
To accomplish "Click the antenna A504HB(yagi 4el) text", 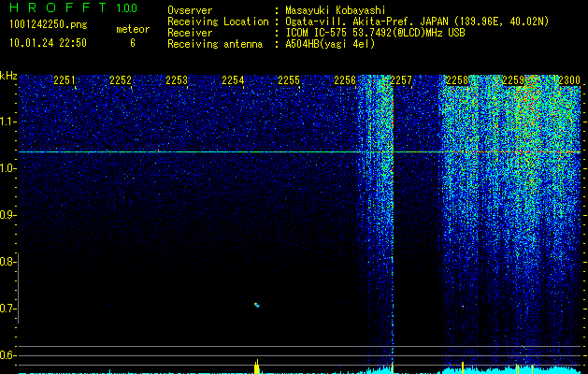I will click(330, 44).
